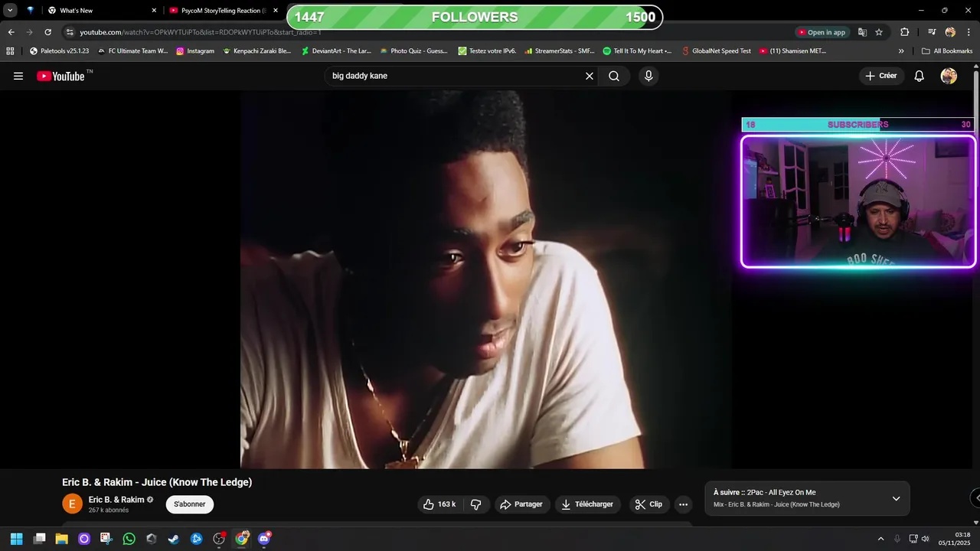Clear the search box with the X icon
The image size is (980, 551).
coord(590,76)
